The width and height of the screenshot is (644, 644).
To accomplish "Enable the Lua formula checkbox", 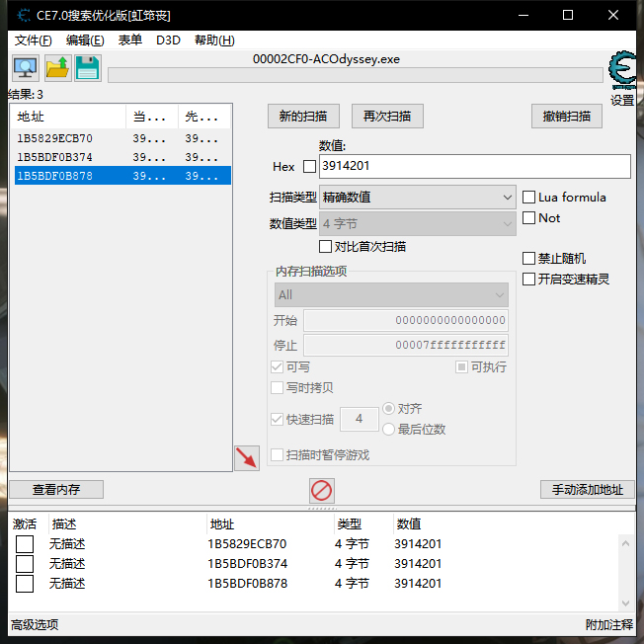I will 528,198.
